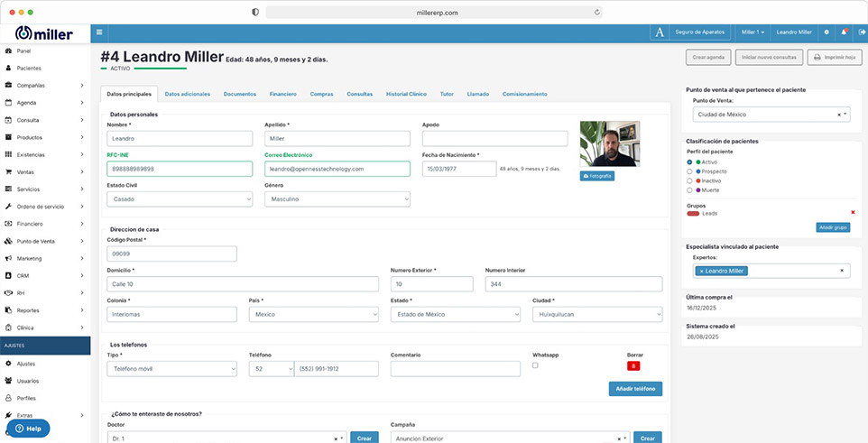Open the Punto de Venta dropdown
868x443 pixels.
[x=771, y=115]
